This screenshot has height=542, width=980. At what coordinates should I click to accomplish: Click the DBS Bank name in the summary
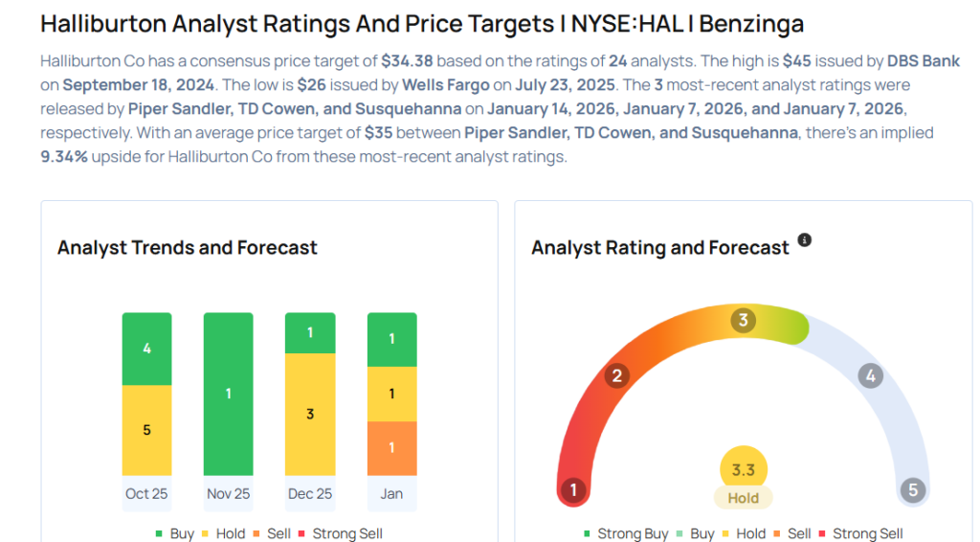click(923, 60)
